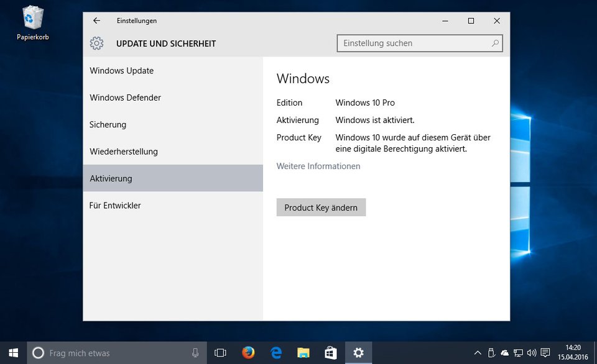Click the Product Key label
Viewport: 597px width, 364px height.
coord(299,138)
